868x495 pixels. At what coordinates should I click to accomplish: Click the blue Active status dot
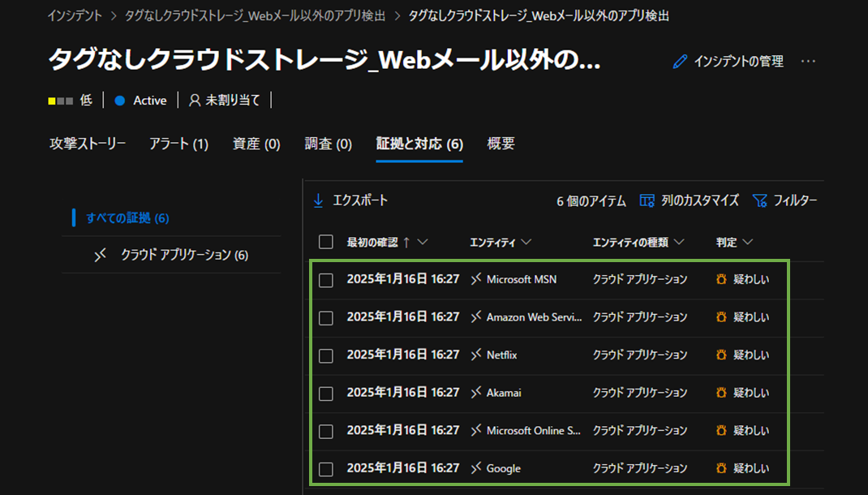[119, 101]
